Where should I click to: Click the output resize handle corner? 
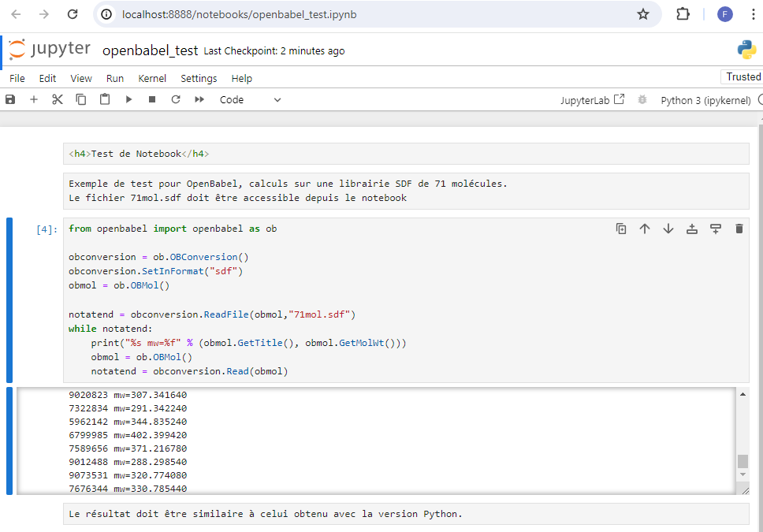(x=745, y=491)
